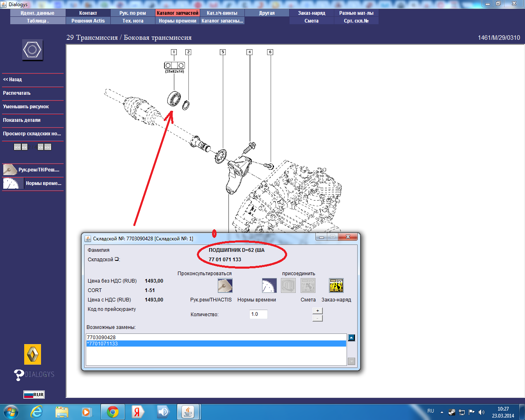The height and width of the screenshot is (420, 525).
Task: Click callout number 4 on the diagram
Action: (x=249, y=52)
